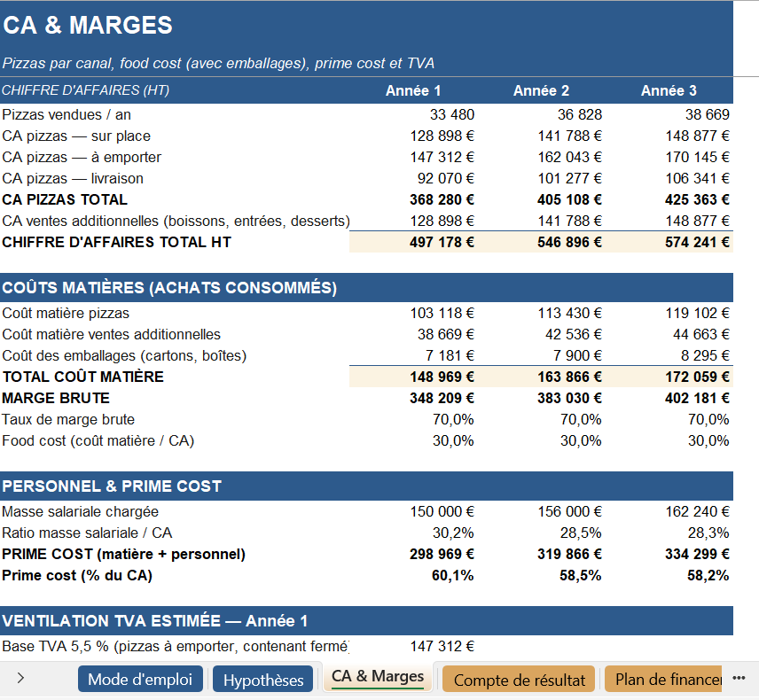This screenshot has width=759, height=700.
Task: Select the 'Pizzas vendues / an' label
Action: point(67,114)
